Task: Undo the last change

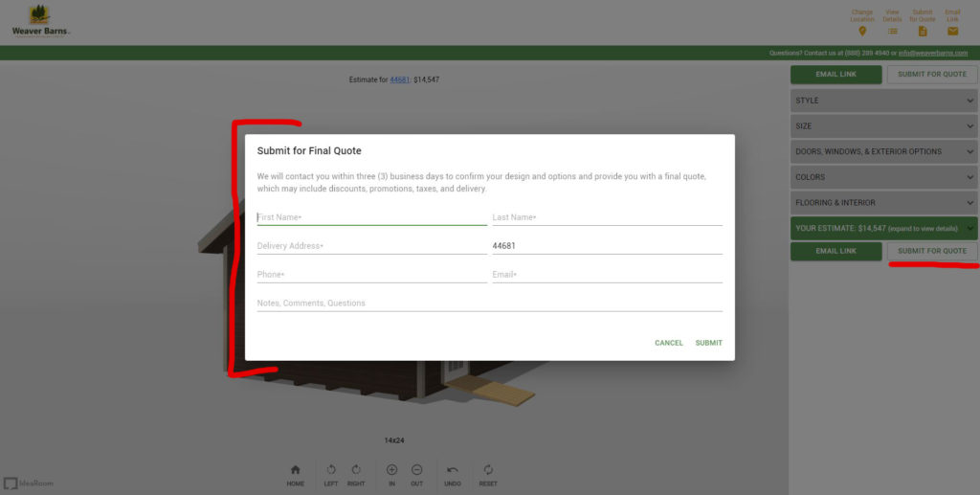Action: coord(453,470)
